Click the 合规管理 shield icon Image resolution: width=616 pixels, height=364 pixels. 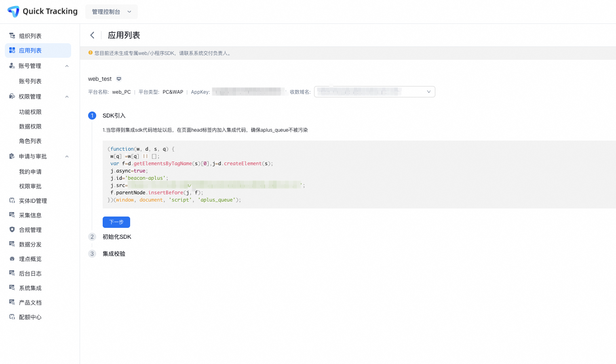pos(12,230)
